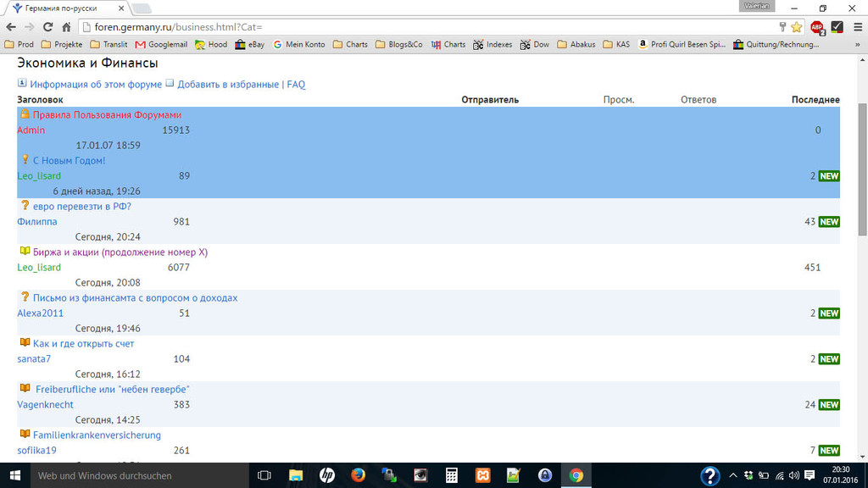Click the Adblock Plus extension icon
This screenshot has height=488, width=868.
(817, 27)
